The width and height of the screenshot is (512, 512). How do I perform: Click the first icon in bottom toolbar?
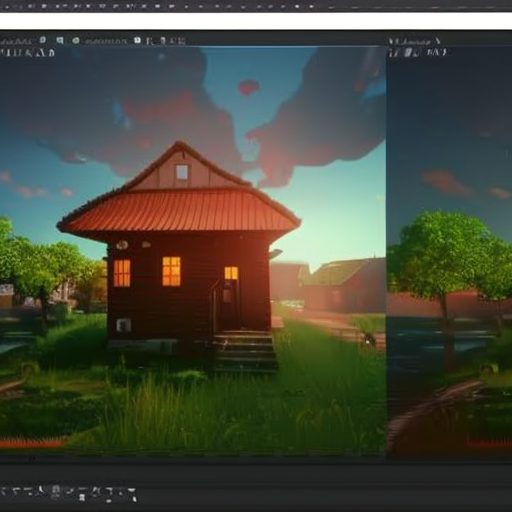point(3,491)
